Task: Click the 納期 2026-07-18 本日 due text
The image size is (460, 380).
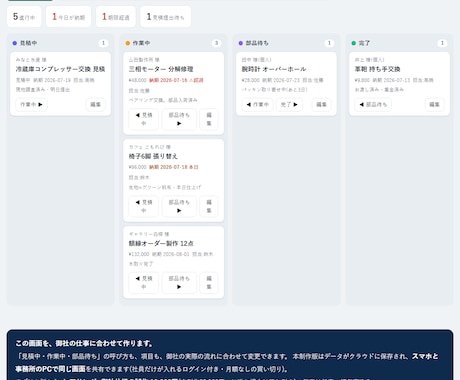Action: tap(173, 167)
